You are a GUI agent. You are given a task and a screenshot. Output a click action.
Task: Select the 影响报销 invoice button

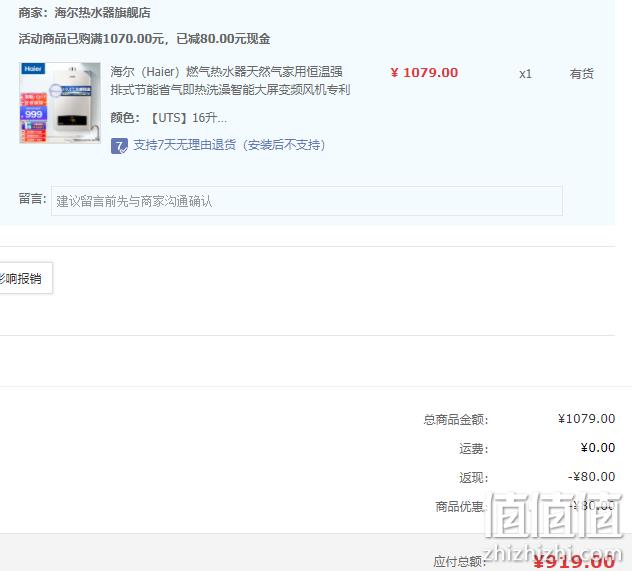pyautogui.click(x=25, y=278)
